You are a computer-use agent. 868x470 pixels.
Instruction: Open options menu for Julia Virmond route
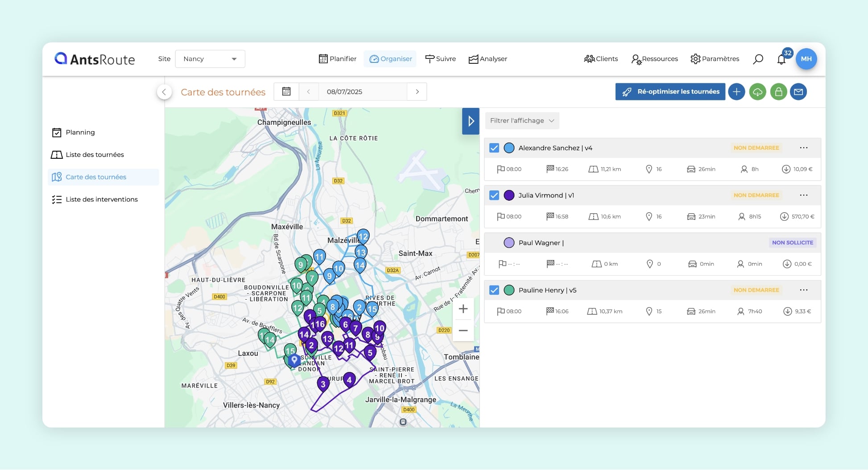803,195
